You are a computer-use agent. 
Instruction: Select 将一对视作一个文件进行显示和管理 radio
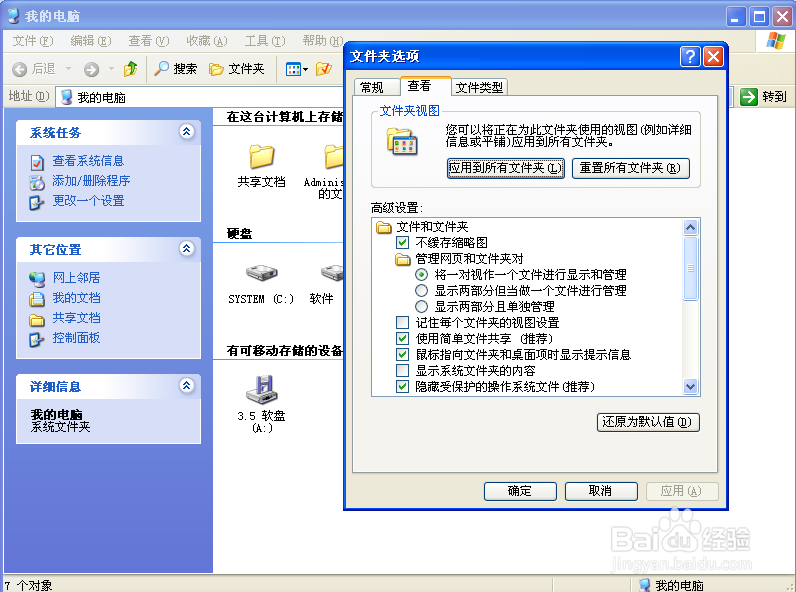[421, 275]
